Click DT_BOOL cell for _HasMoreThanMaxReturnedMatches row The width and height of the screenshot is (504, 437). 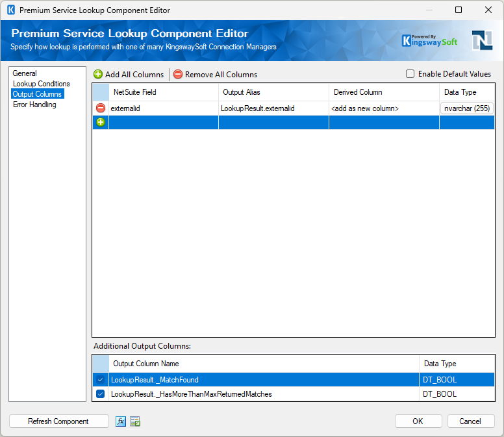click(x=457, y=394)
